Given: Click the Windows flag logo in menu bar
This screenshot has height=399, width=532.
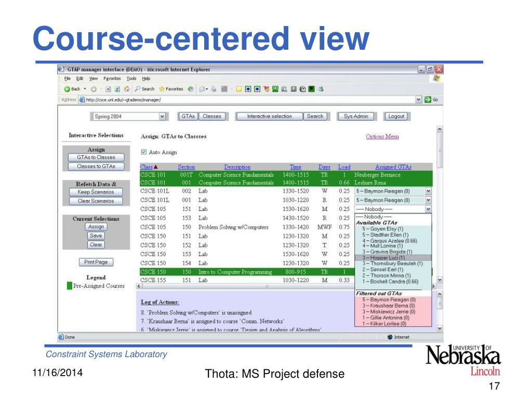Looking at the screenshot, I should tap(436, 79).
